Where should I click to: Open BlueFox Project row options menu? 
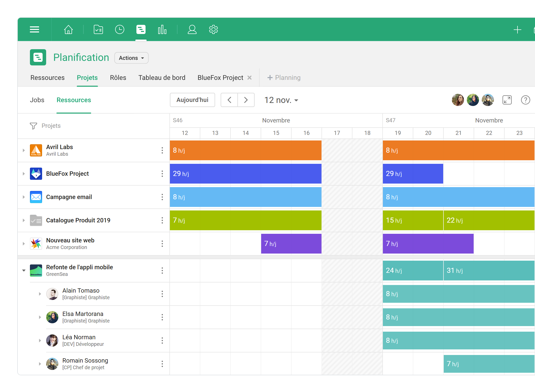coord(162,174)
